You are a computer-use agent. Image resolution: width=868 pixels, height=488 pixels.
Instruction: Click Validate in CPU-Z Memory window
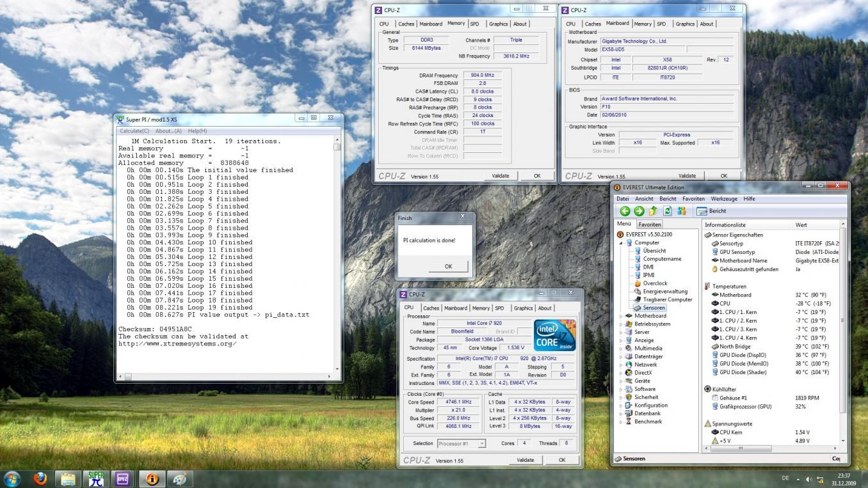[501, 176]
